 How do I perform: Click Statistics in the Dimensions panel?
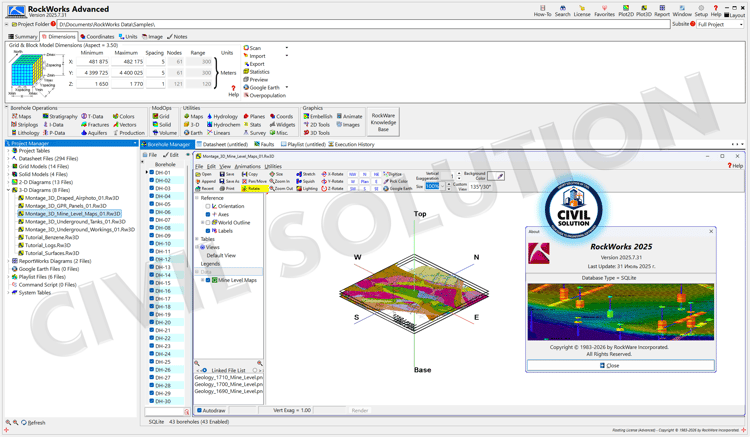tap(256, 72)
